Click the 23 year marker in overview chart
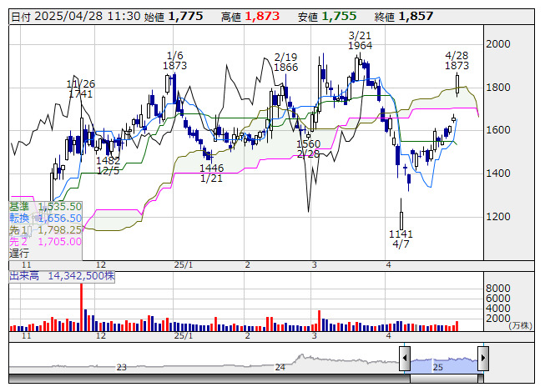Image resolution: width=545 pixels, height=392 pixels. pos(121,367)
